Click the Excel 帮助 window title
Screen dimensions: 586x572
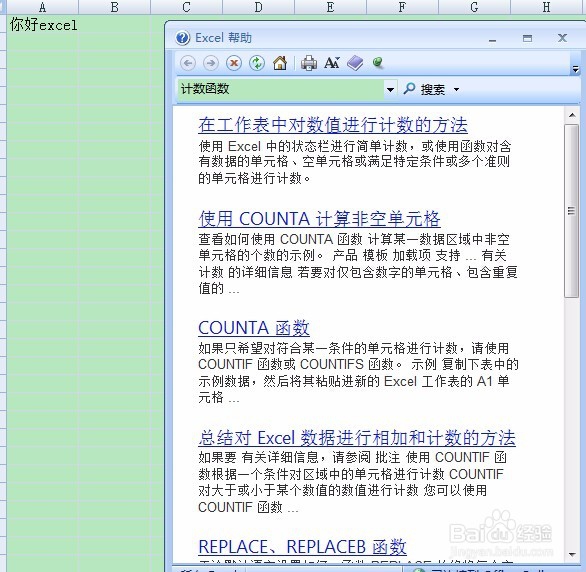(x=223, y=38)
